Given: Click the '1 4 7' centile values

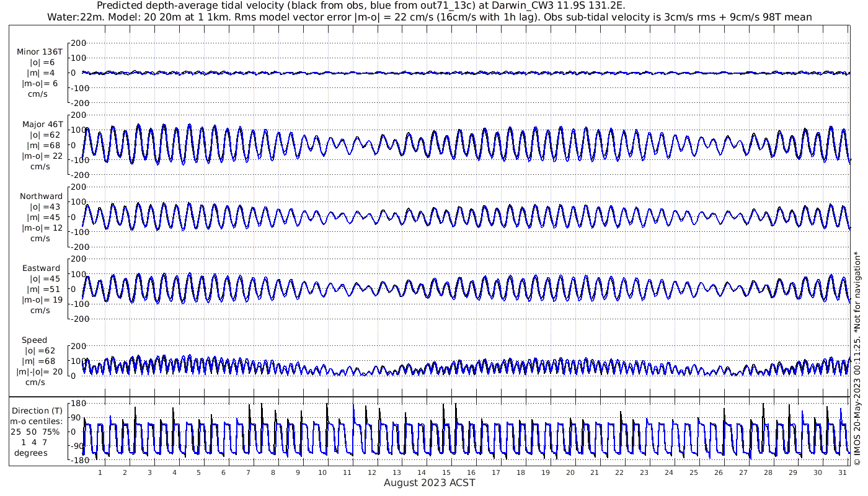Looking at the screenshot, I should click(x=34, y=443).
